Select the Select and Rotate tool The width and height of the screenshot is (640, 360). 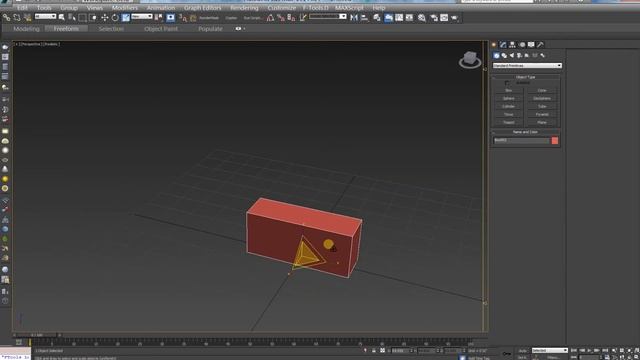coord(115,17)
